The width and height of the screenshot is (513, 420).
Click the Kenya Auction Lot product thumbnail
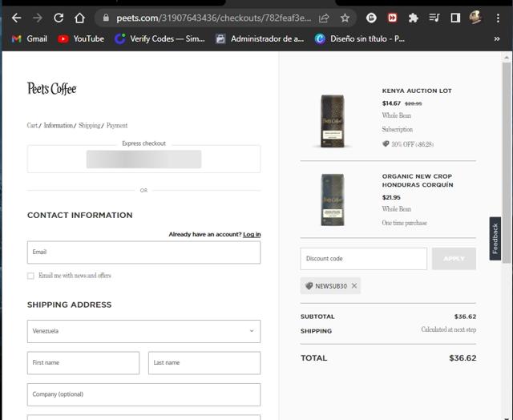point(332,121)
